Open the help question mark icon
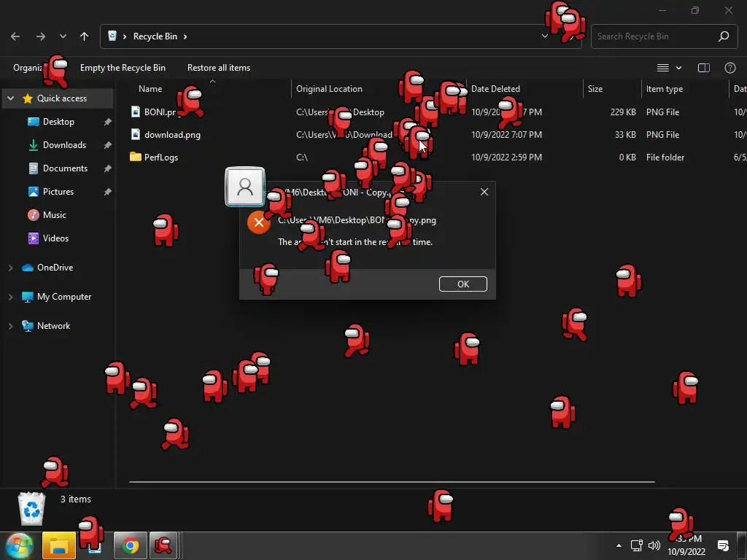Screen dimensions: 747x560 [729, 68]
